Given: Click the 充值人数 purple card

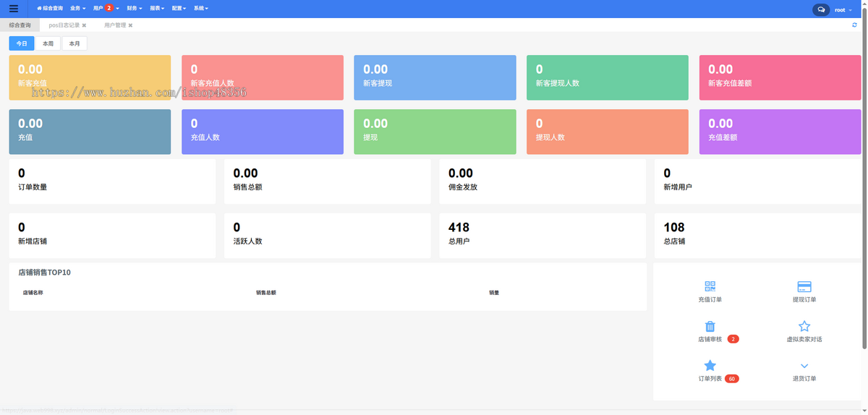Looking at the screenshot, I should 263,132.
